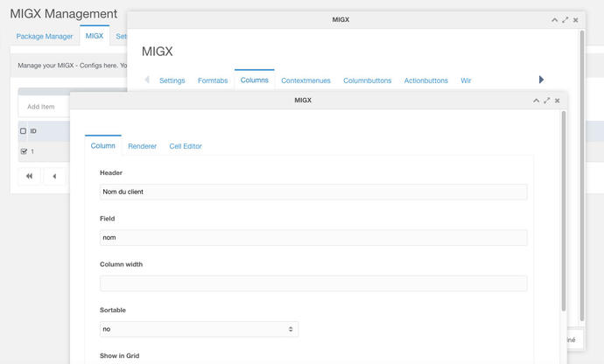Click the empty Column width input

coord(313,283)
